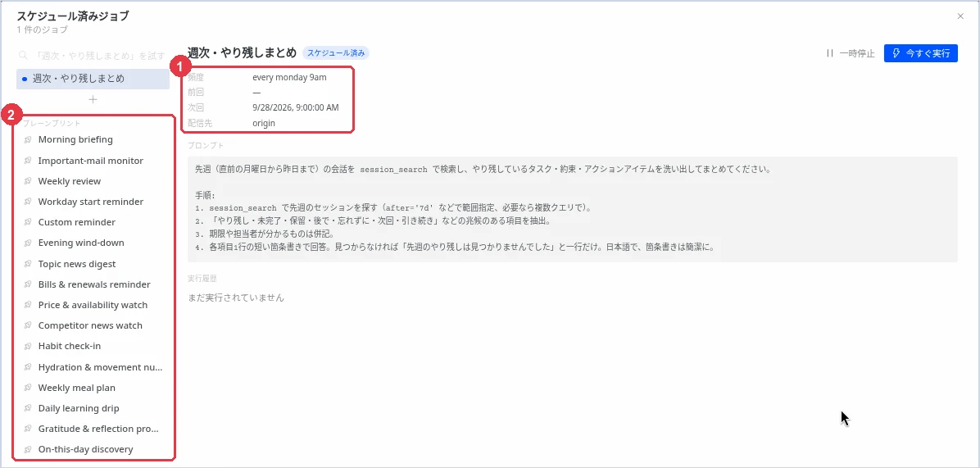
Task: Choose the Workday start reminder blueprint
Action: [x=93, y=202]
